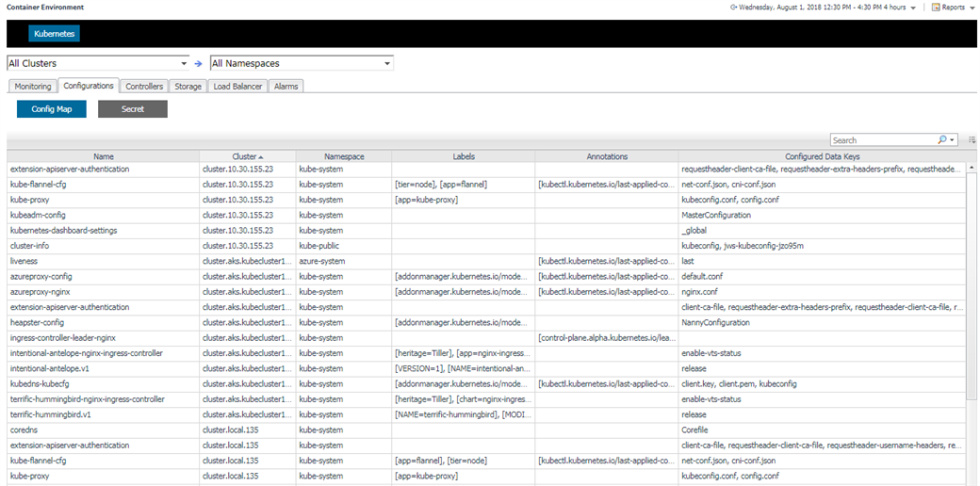Click the Corefile data key cell
The image size is (980, 486).
point(822,429)
